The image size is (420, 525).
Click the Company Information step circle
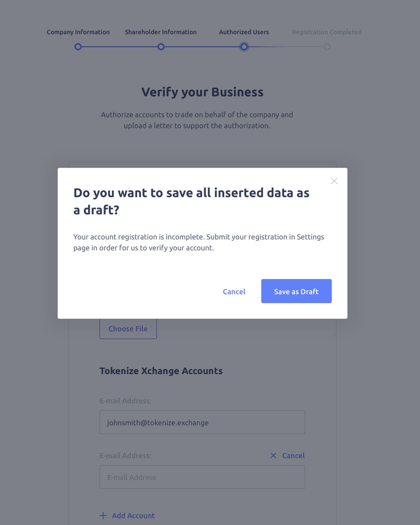coord(78,47)
